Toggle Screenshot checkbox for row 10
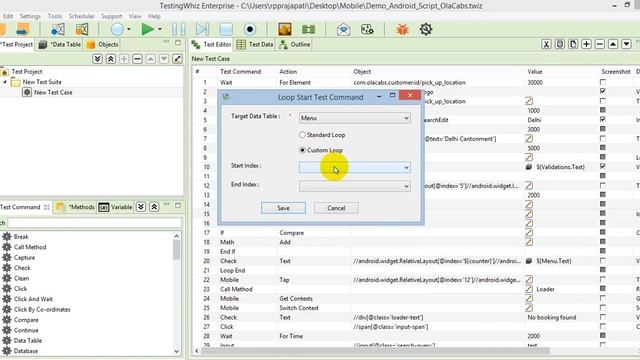 603,167
